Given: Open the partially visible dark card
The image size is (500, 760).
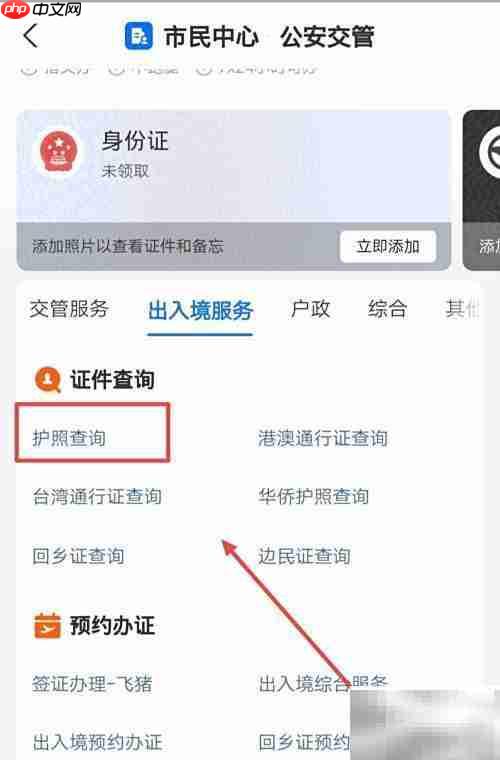Looking at the screenshot, I should (482, 190).
